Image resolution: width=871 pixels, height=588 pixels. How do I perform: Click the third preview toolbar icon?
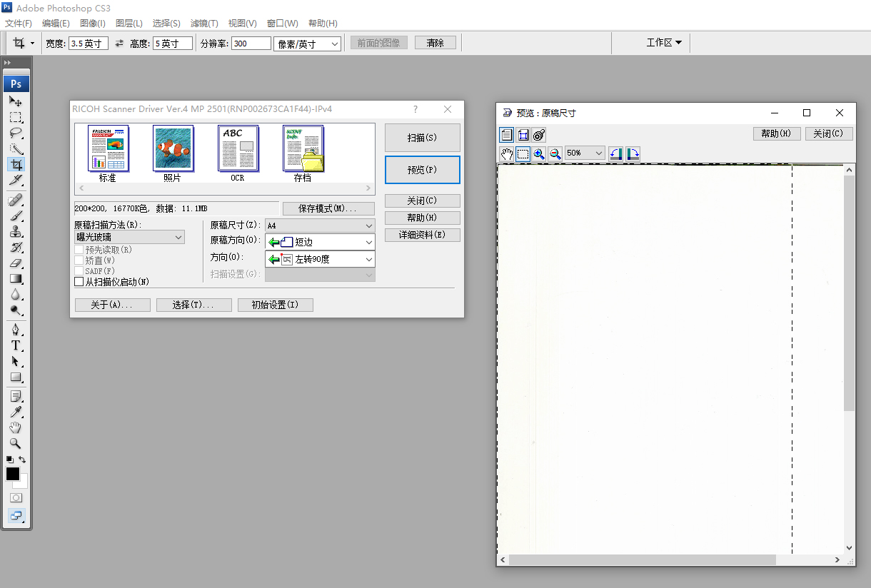coord(539,135)
